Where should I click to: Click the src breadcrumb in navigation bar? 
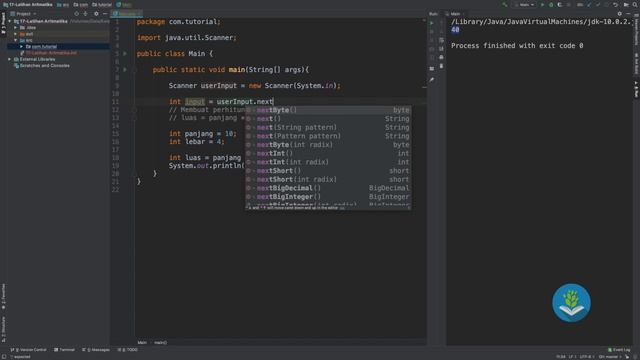tap(63, 4)
